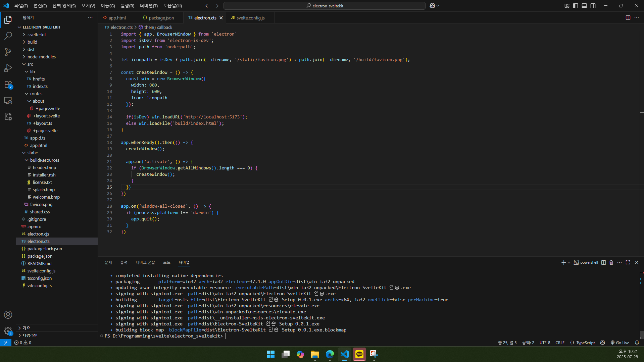This screenshot has height=362, width=644.
Task: Open the 파일(F) menu
Action: (21, 6)
